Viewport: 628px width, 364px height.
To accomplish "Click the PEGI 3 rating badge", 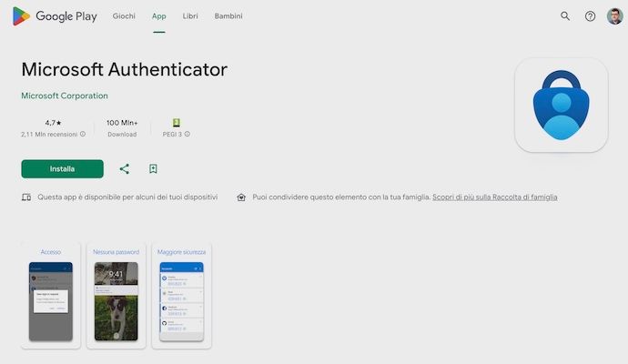I will 177,123.
